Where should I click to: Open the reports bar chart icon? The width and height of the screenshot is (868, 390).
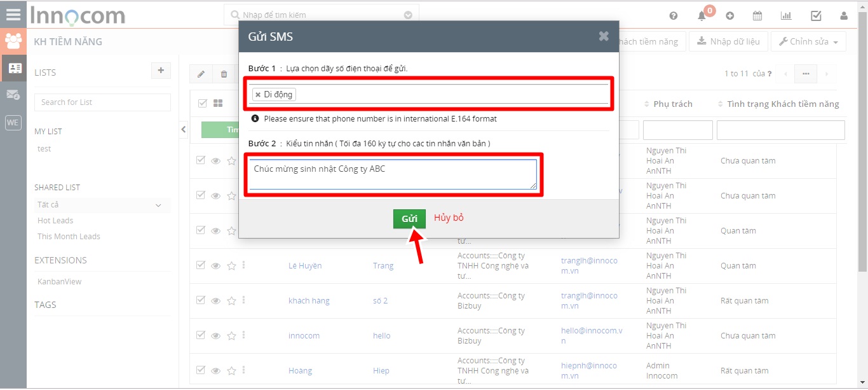[786, 16]
